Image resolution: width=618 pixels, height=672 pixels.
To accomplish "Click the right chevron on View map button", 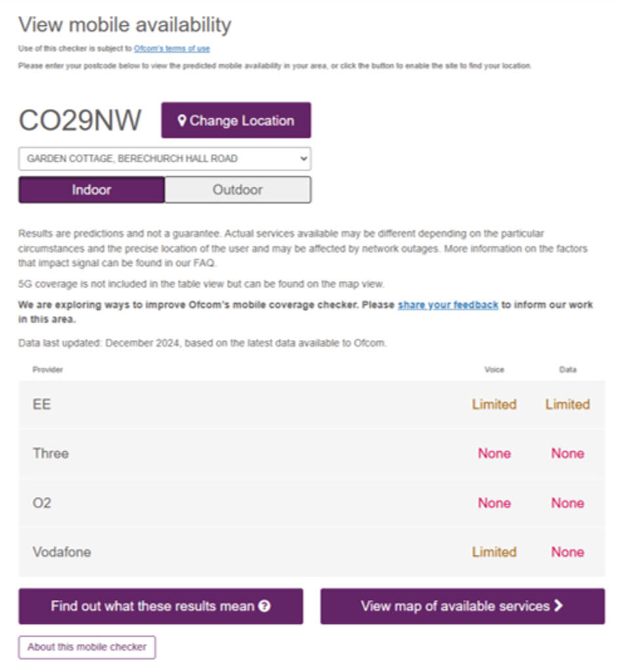I will pos(558,606).
